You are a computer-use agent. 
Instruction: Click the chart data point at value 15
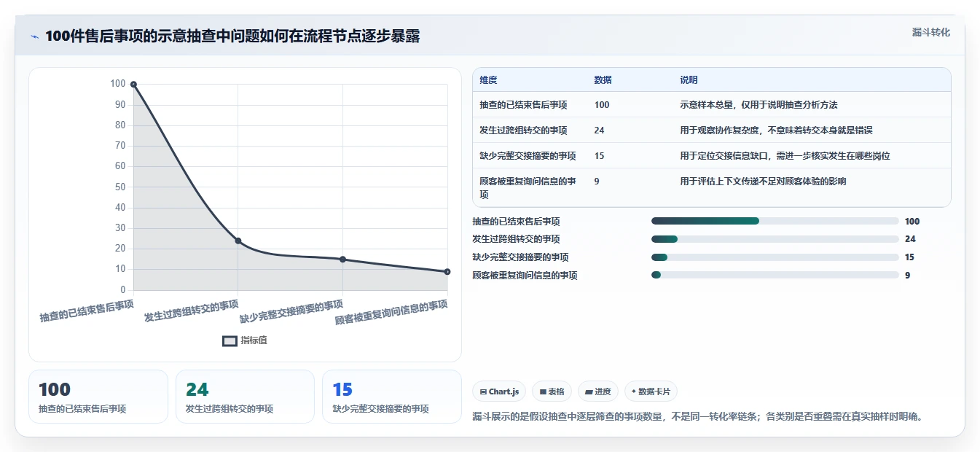pyautogui.click(x=342, y=260)
